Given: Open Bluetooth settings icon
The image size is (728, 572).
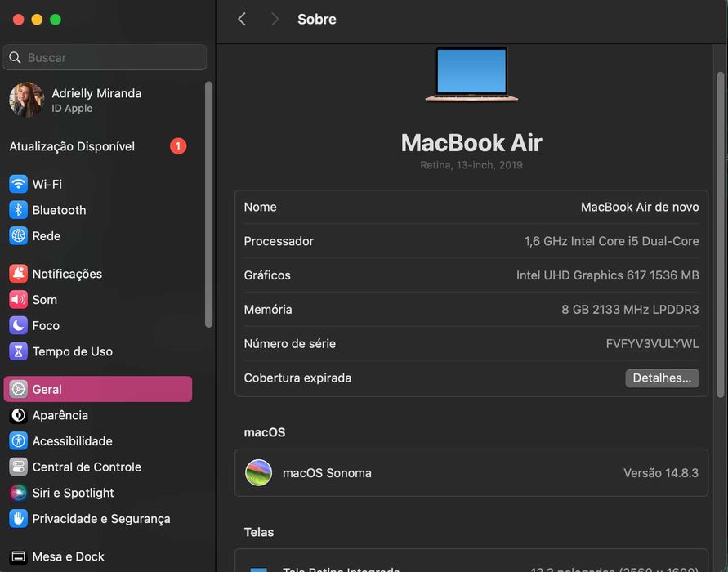Looking at the screenshot, I should click(x=18, y=210).
